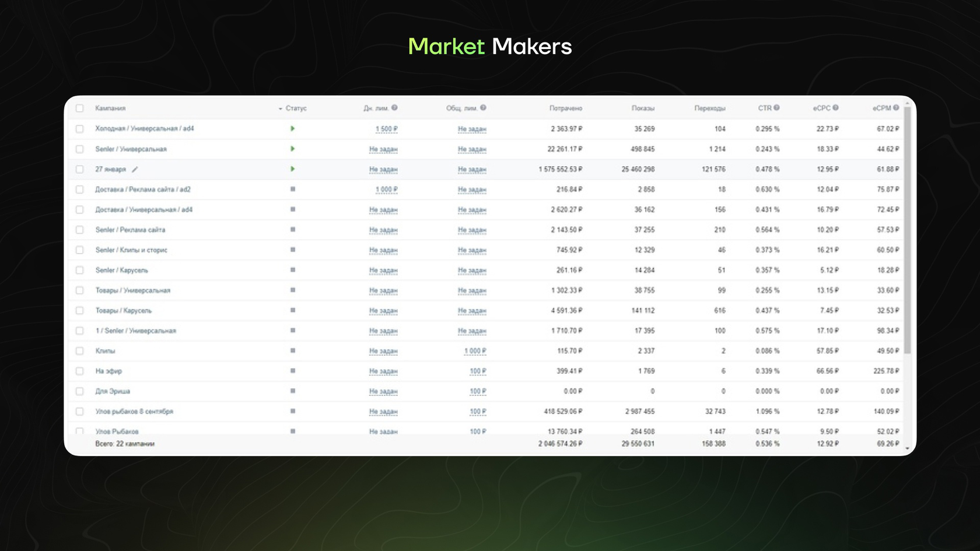Image resolution: width=980 pixels, height=551 pixels.
Task: Sort by the Потрачено column header
Action: pos(565,108)
